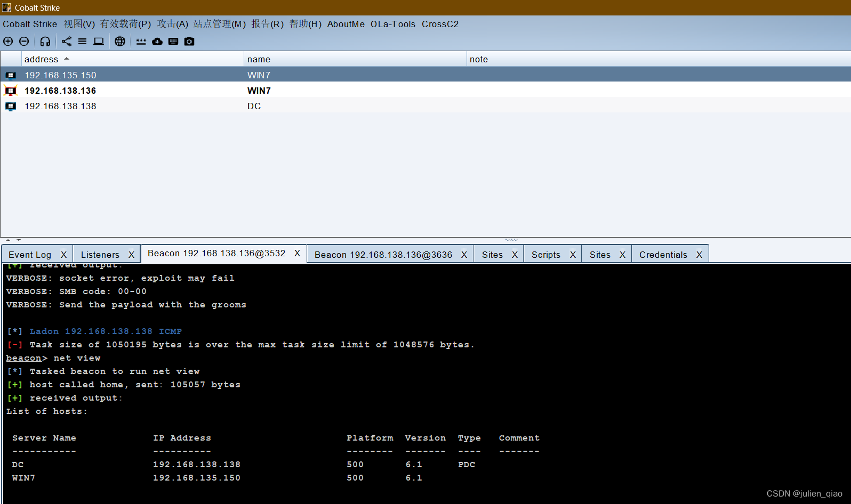Click the screenshots camera icon

[x=189, y=41]
